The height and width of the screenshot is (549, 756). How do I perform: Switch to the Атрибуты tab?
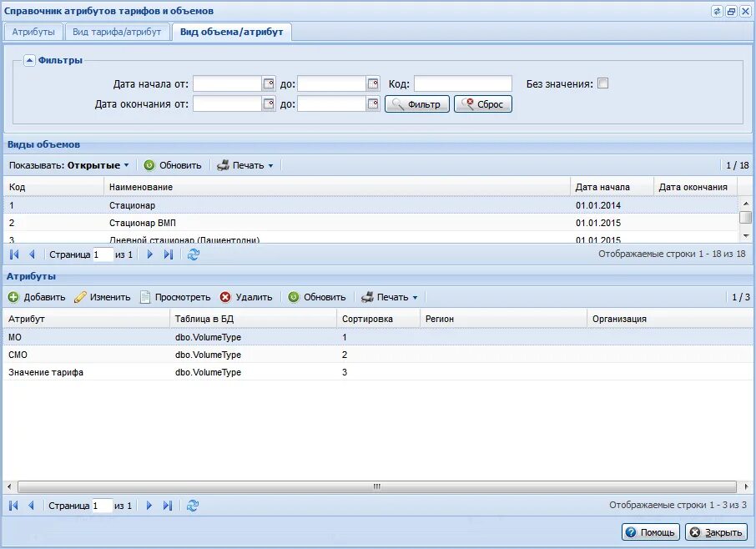pos(33,32)
